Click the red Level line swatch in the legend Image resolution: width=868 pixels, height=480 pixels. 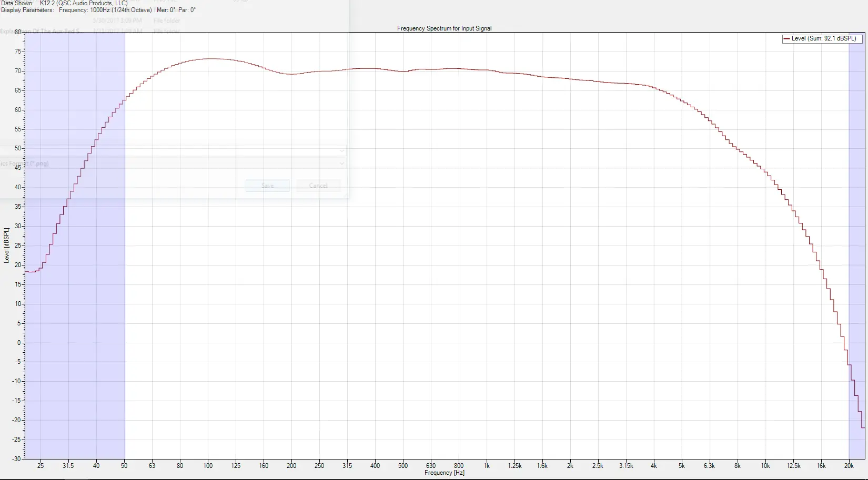787,38
